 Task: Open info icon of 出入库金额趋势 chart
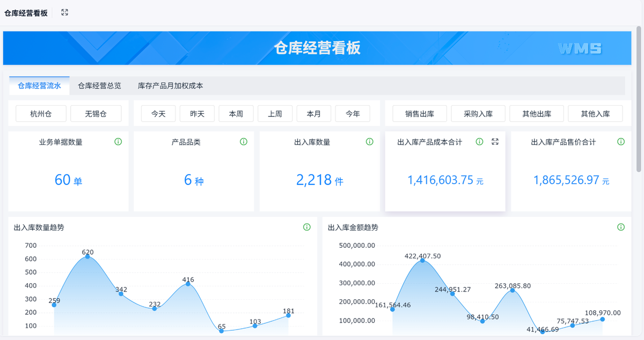point(621,227)
